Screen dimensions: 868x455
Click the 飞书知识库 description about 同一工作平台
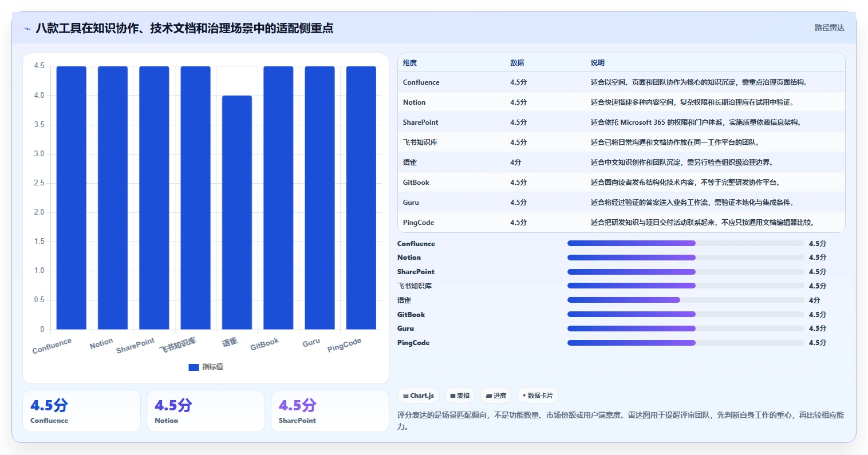coord(674,143)
